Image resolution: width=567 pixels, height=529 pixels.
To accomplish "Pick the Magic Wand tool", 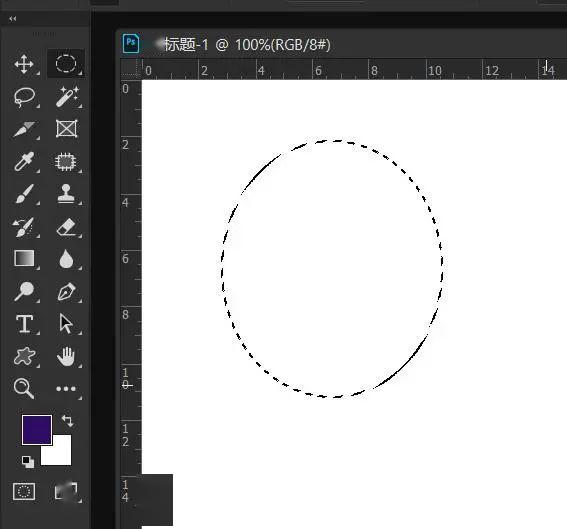I will 67,97.
